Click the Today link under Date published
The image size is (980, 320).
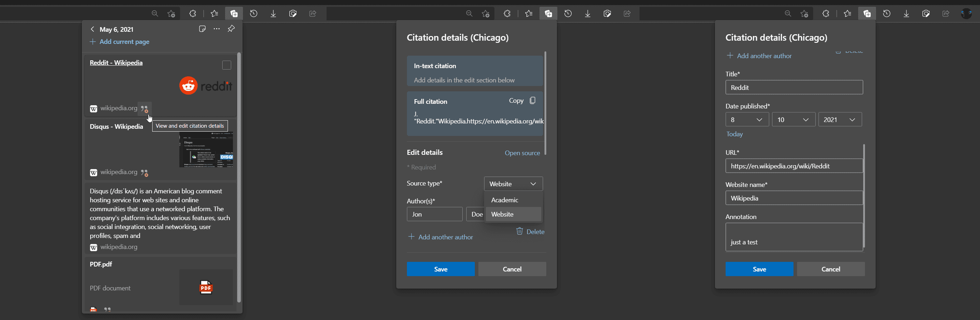tap(734, 134)
